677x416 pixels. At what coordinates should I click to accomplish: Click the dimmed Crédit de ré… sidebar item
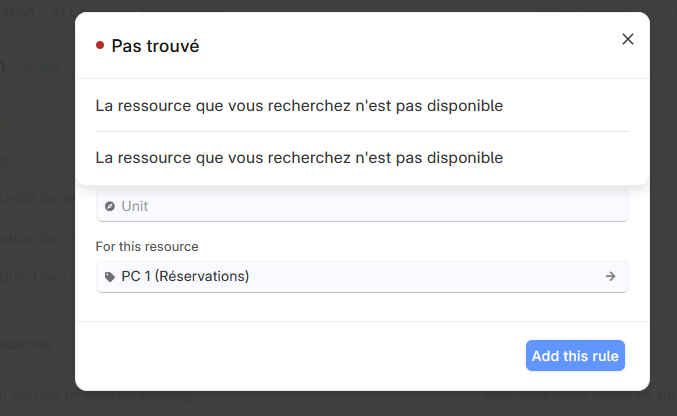coord(38,198)
